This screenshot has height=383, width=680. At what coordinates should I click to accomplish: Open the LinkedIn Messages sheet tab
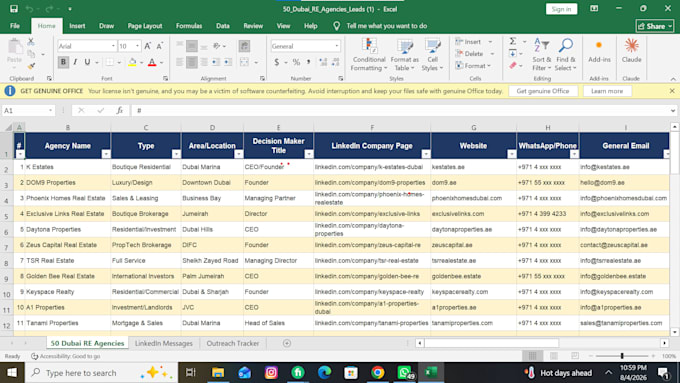163,343
